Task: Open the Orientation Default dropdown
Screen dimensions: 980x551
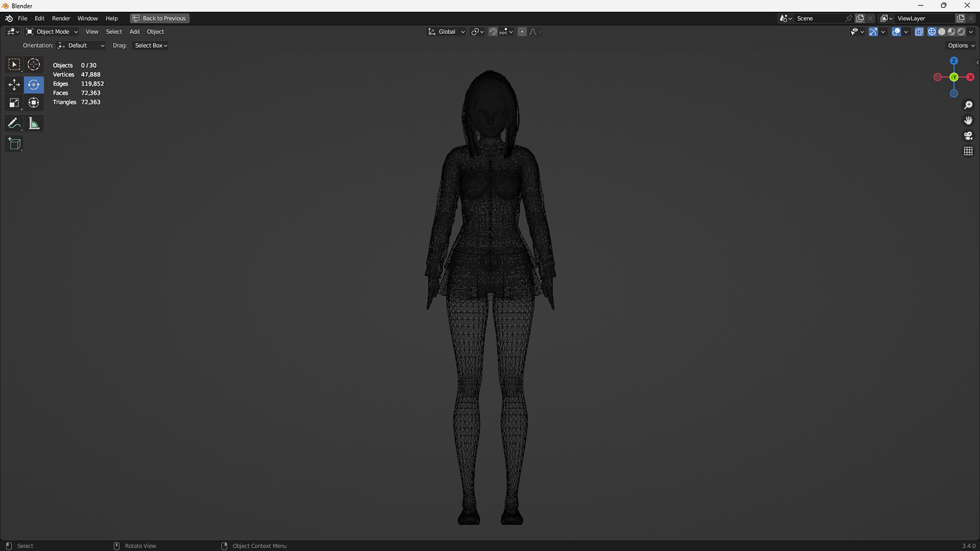Action: coord(81,46)
